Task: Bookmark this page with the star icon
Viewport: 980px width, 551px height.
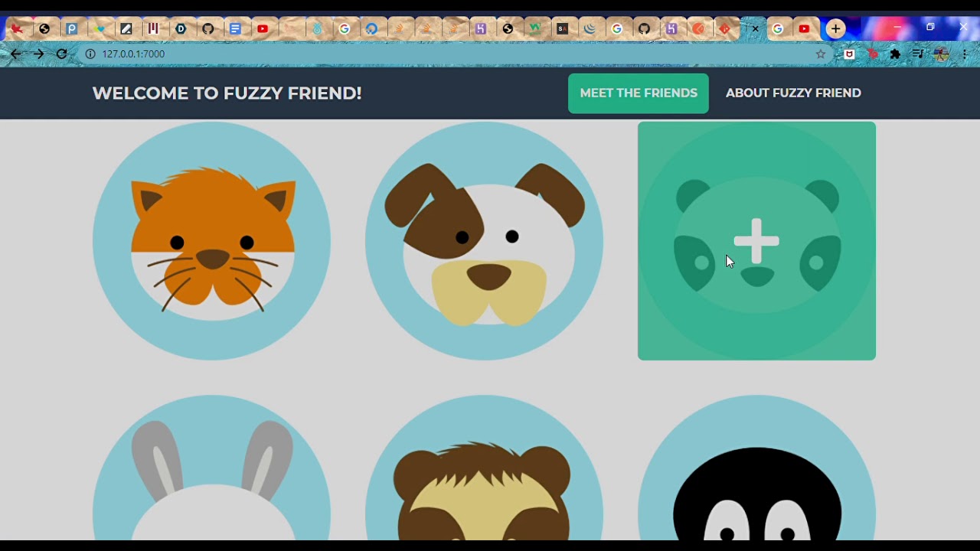Action: 821,54
